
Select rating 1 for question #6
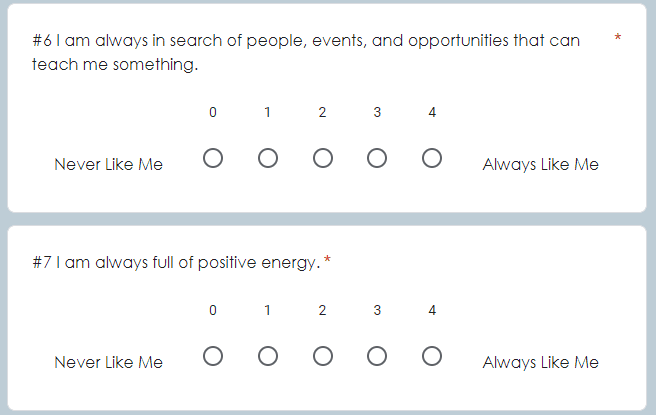click(268, 158)
